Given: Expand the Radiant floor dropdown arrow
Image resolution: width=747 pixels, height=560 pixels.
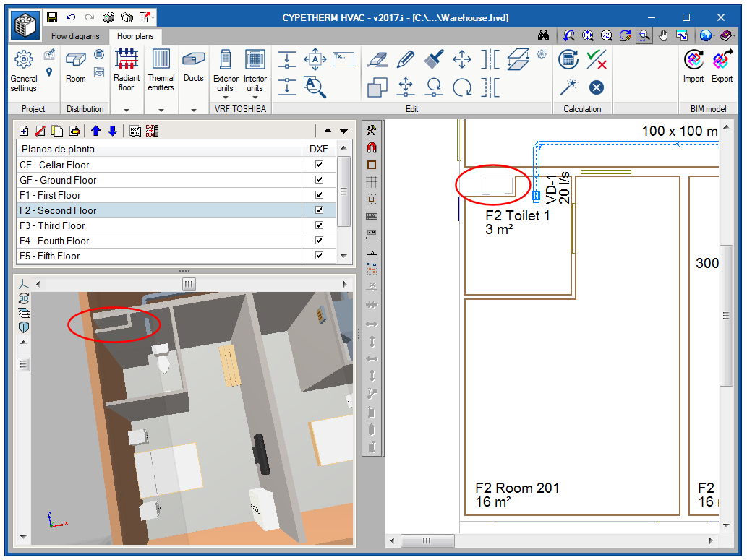Looking at the screenshot, I should 127,110.
